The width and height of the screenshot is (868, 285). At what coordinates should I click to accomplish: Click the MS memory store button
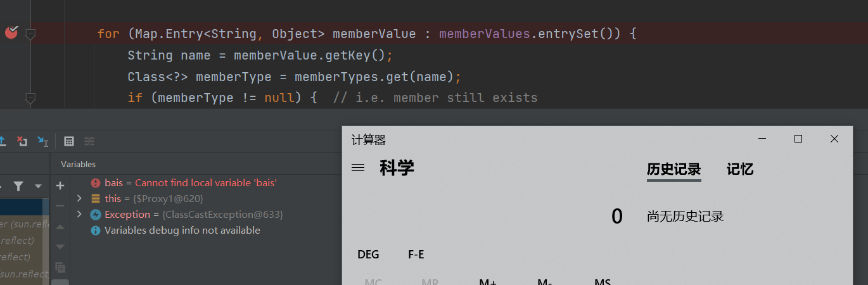point(602,281)
